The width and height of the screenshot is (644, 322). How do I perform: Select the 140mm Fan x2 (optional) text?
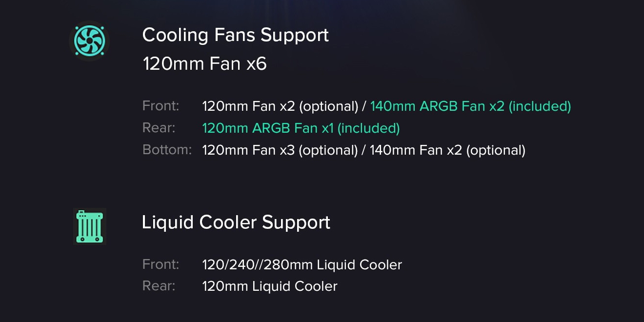[447, 150]
